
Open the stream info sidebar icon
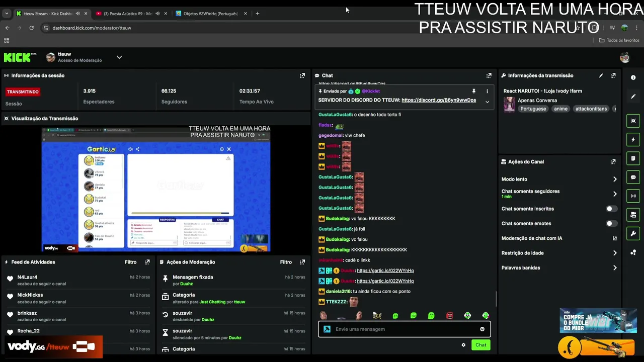633,77
